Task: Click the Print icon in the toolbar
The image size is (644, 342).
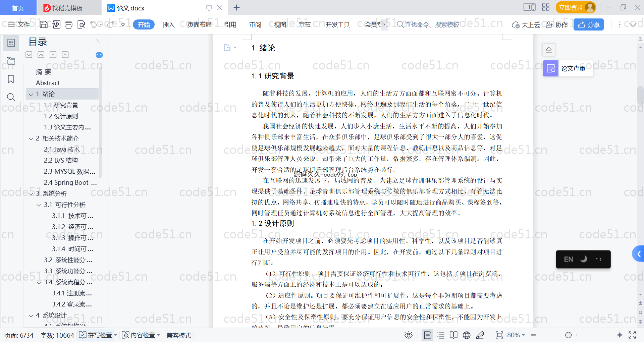Action: [68, 24]
